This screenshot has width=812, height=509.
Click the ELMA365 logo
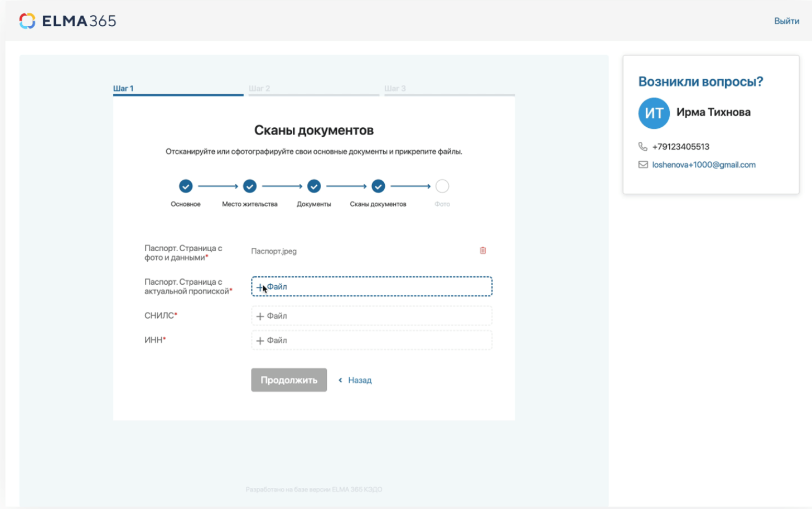(x=67, y=21)
